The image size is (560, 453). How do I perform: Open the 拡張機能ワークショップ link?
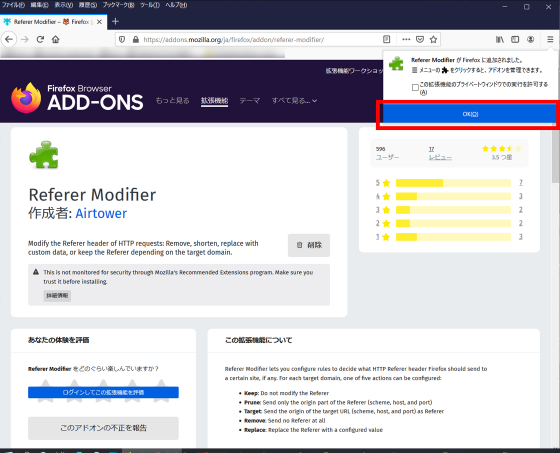click(x=354, y=71)
